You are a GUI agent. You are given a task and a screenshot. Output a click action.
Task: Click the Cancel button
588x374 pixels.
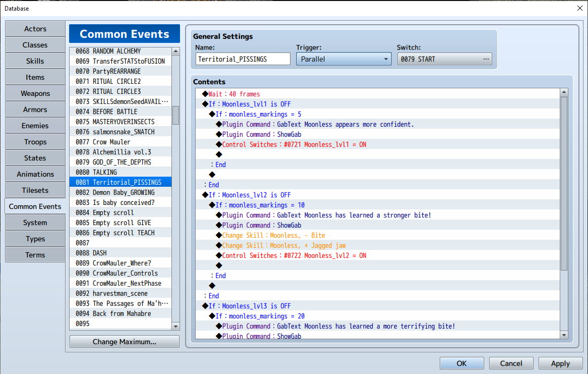[511, 363]
